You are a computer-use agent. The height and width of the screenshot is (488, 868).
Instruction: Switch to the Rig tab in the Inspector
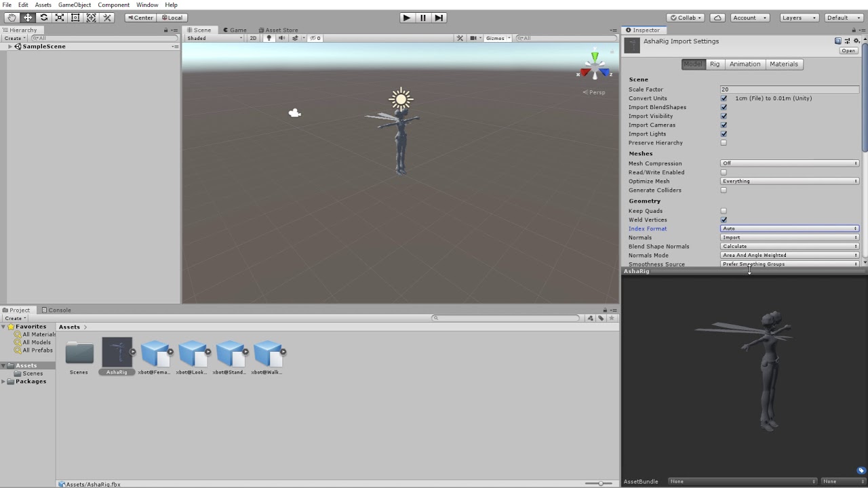715,64
